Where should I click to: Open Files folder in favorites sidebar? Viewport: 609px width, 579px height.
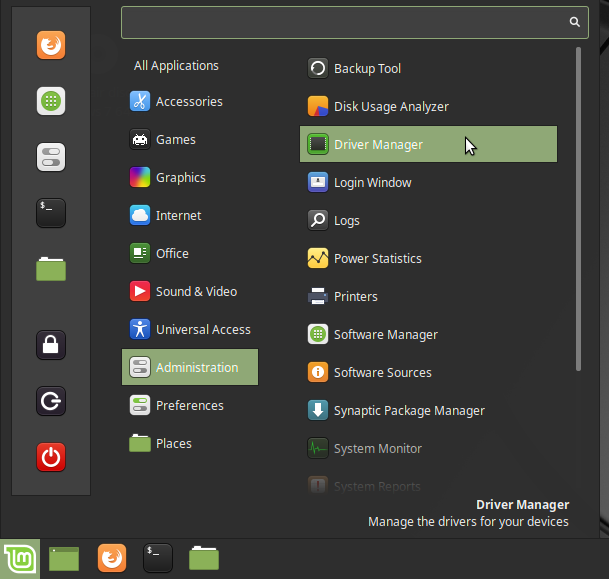click(x=51, y=269)
